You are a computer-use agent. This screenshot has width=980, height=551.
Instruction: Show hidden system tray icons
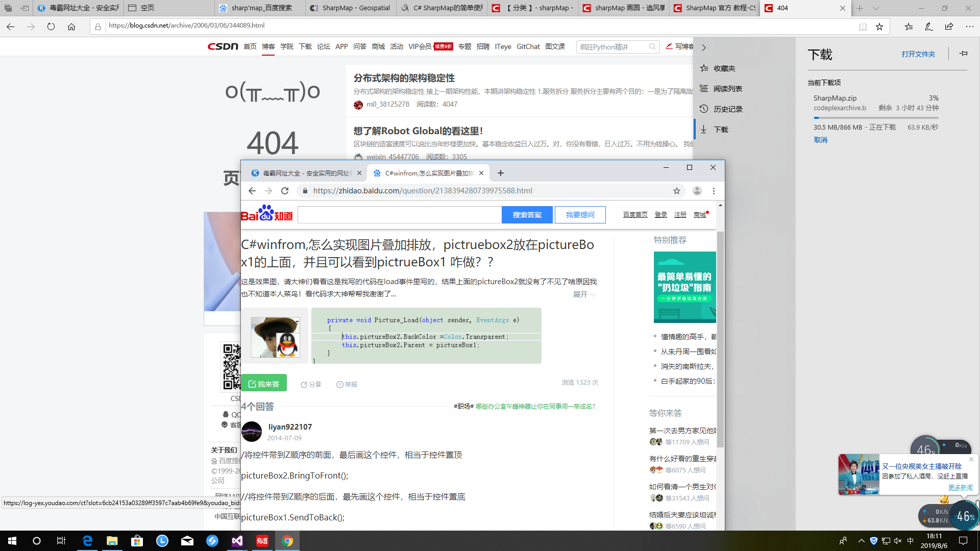tap(861, 541)
